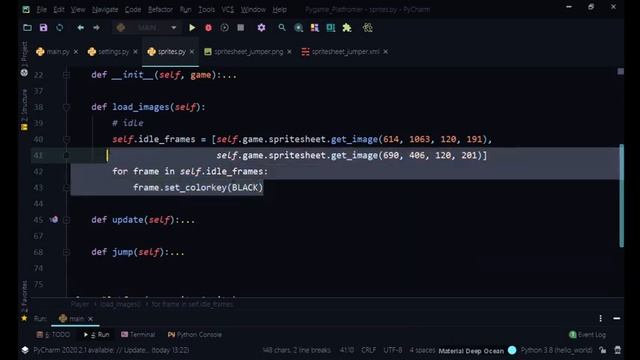Click the green puzzle piece plugin icon
This screenshot has width=640, height=360.
[x=347, y=28]
